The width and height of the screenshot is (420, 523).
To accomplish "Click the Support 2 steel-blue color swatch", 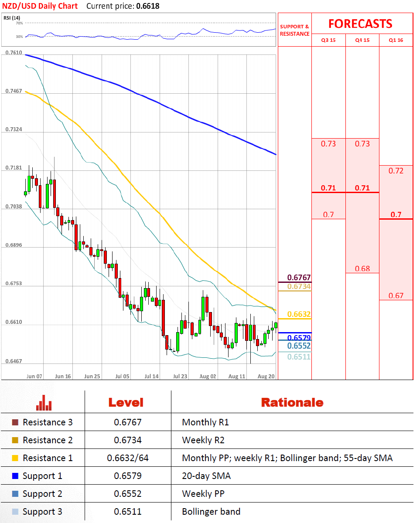I will [15, 494].
